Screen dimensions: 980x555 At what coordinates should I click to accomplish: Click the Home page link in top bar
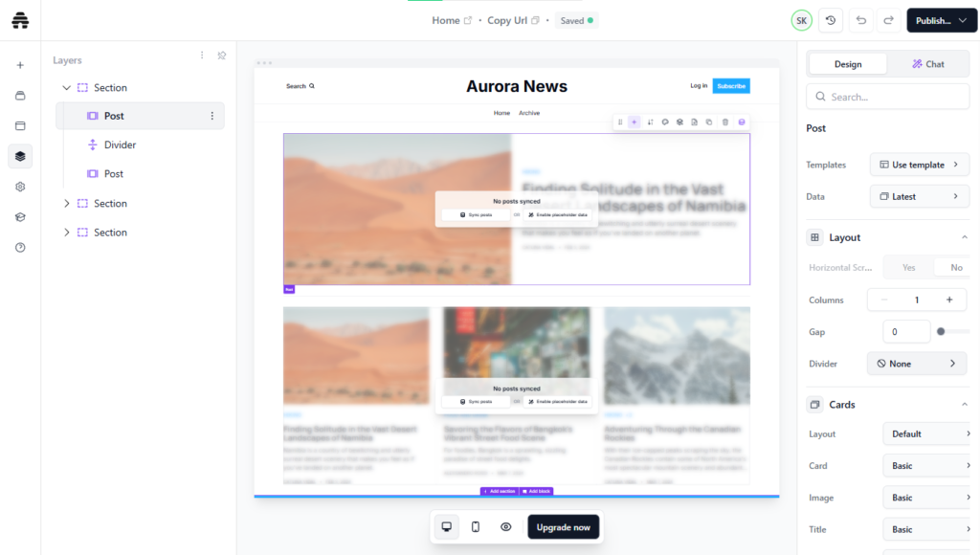coord(452,21)
